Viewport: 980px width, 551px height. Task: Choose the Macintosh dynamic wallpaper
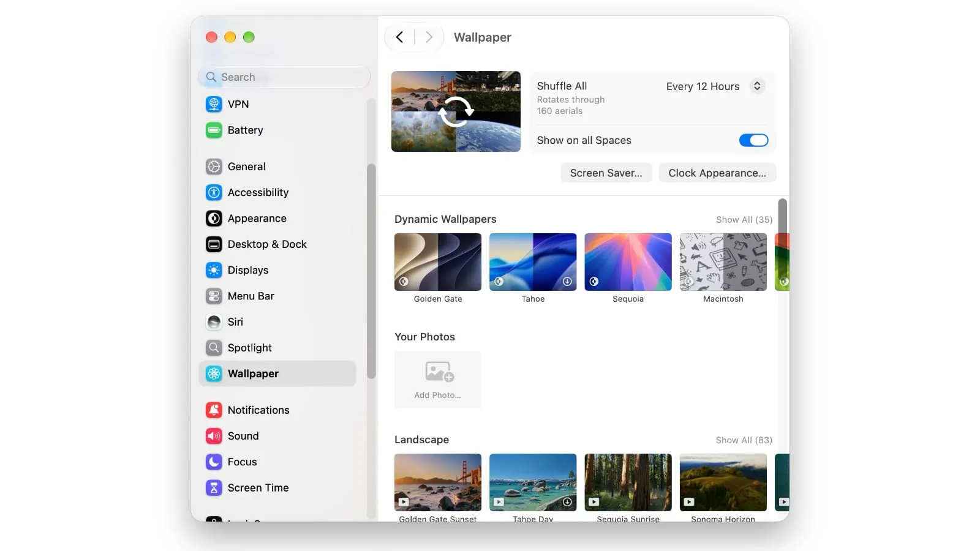723,262
